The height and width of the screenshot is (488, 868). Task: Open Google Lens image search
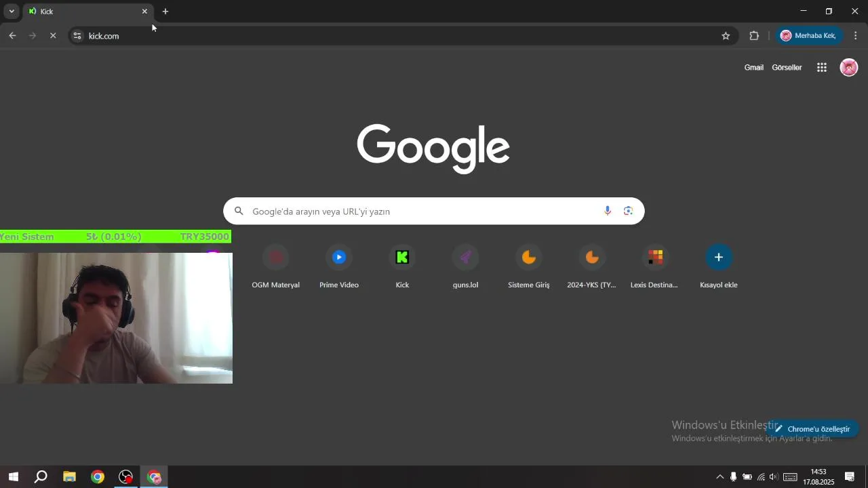point(628,211)
